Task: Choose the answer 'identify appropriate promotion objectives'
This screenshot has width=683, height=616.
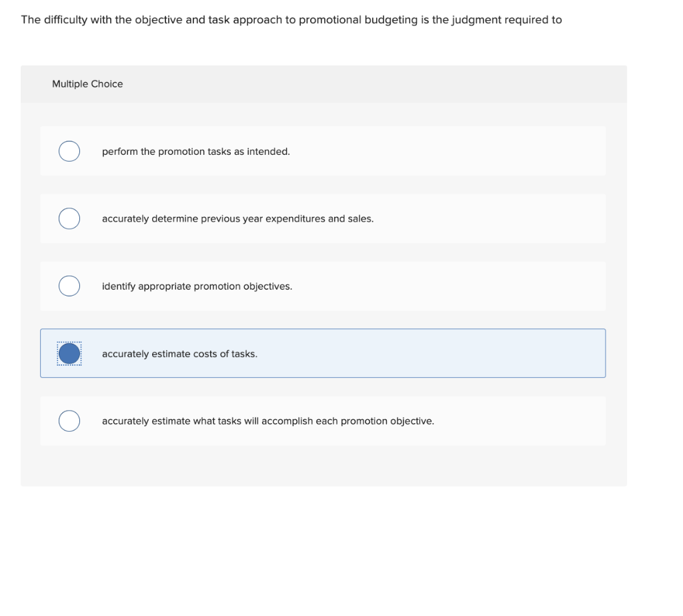Action: pyautogui.click(x=197, y=286)
